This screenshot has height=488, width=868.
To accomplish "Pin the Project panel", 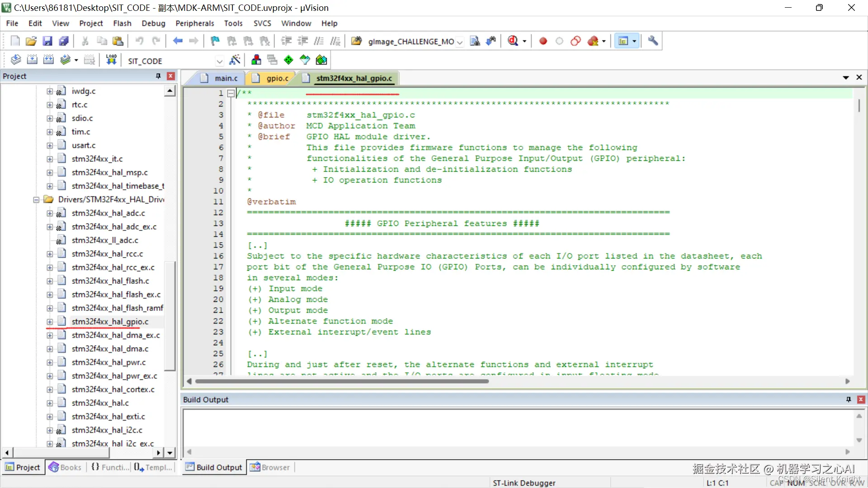I will click(158, 76).
